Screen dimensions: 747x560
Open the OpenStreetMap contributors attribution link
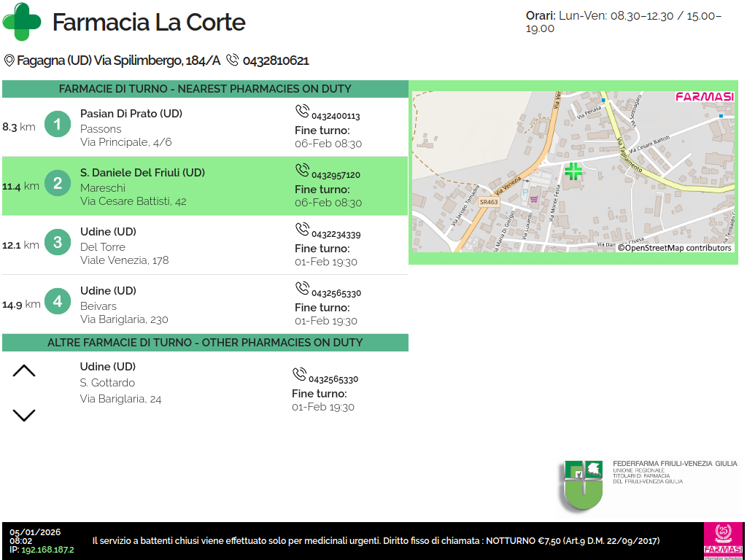point(675,248)
